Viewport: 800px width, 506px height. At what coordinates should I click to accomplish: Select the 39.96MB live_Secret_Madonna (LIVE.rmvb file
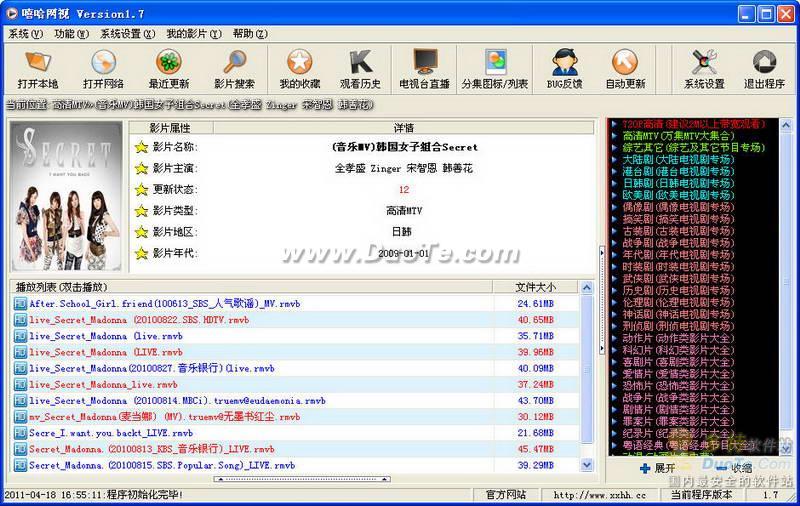pos(106,352)
